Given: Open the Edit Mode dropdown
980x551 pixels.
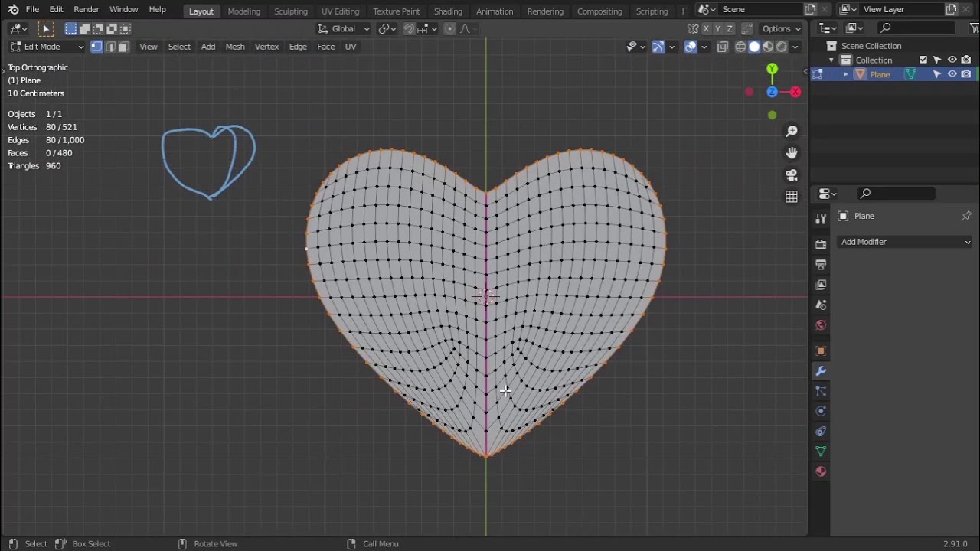Looking at the screenshot, I should coord(46,47).
